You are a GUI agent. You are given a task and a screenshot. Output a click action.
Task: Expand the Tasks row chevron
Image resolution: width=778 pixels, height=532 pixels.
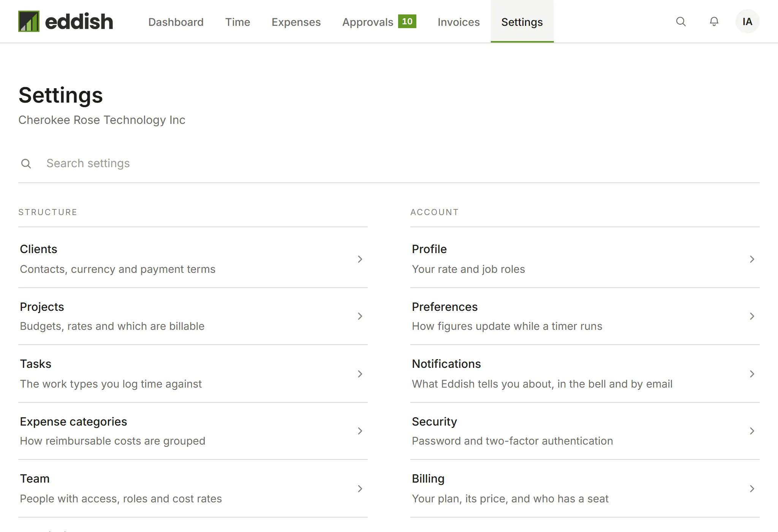pos(360,374)
